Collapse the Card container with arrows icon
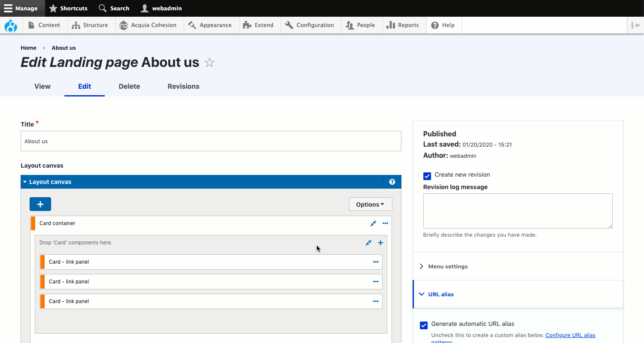 point(373,223)
